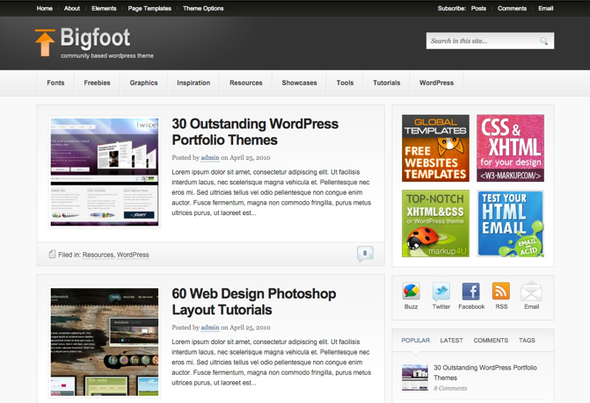Go to the Tutorials category

click(386, 83)
